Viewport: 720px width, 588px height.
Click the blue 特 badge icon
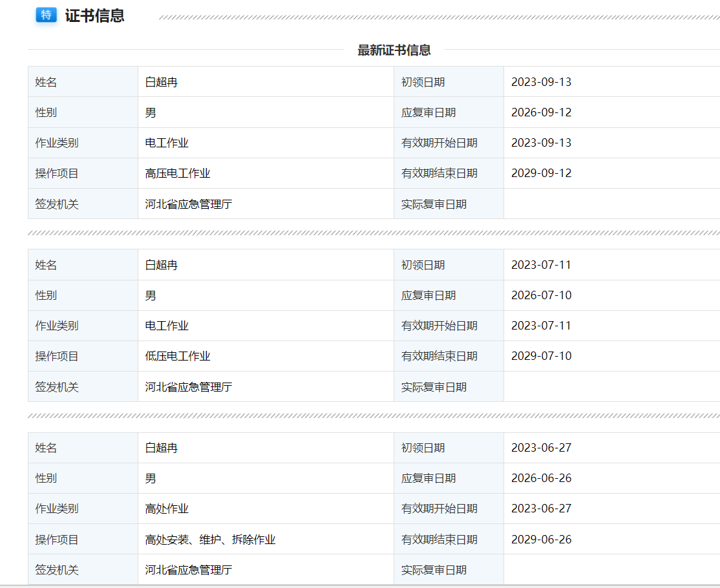tap(47, 16)
